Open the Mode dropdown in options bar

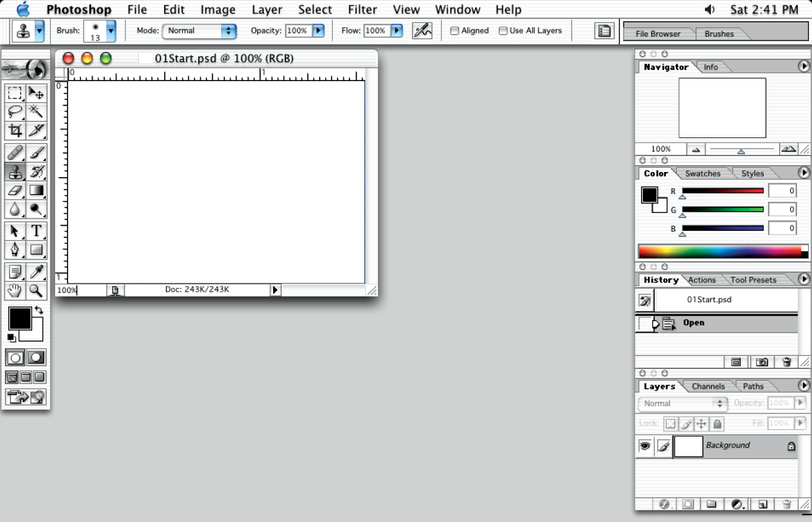(x=199, y=30)
